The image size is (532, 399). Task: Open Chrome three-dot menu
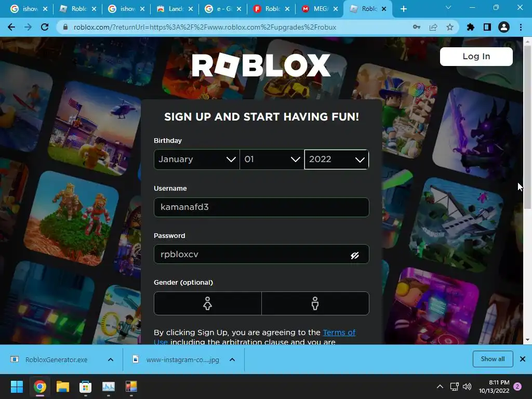tap(521, 27)
